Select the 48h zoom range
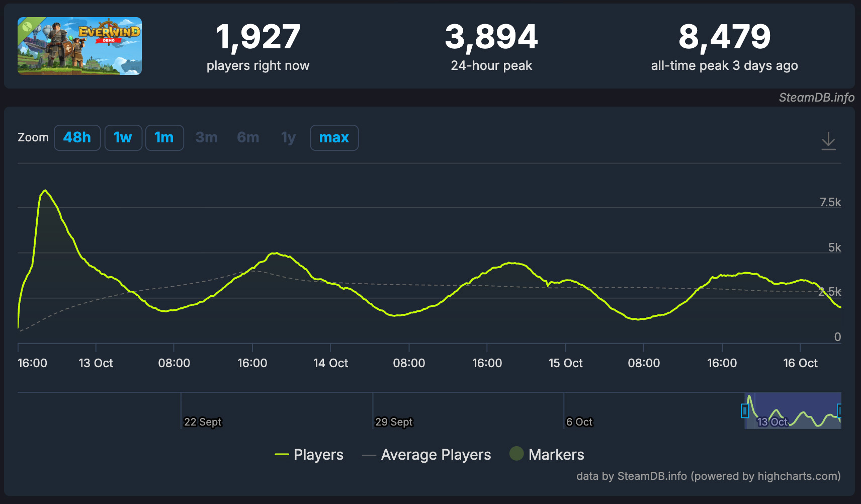This screenshot has height=504, width=861. tap(77, 137)
